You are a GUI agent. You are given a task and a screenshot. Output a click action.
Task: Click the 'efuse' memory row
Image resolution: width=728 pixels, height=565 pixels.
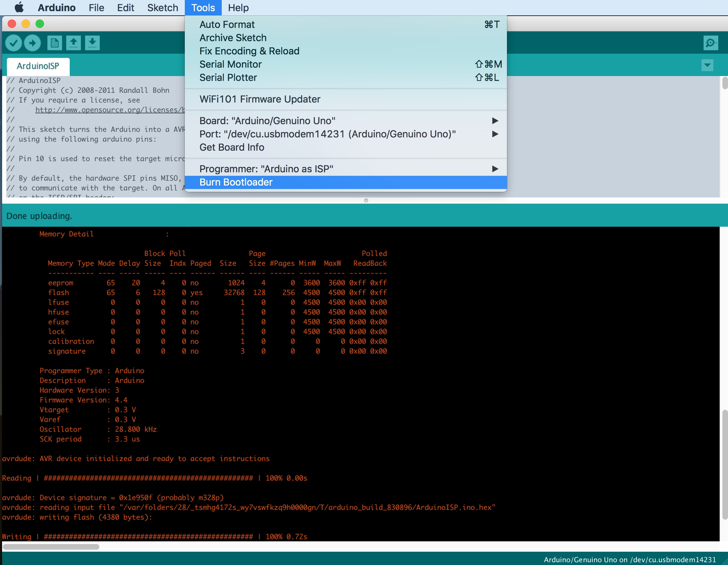point(218,322)
